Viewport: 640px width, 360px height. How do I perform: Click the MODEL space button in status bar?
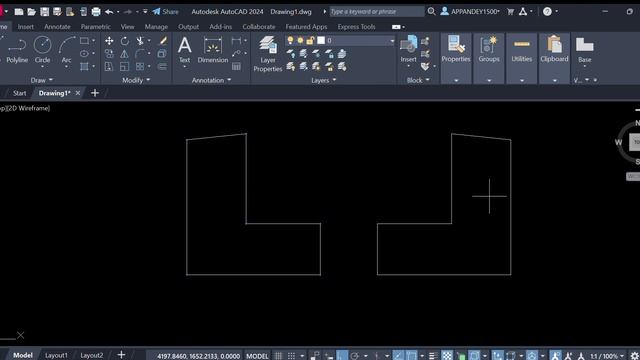(x=257, y=356)
